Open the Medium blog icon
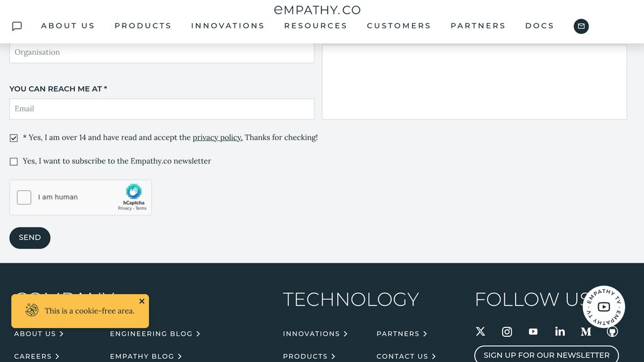The image size is (644, 362). (x=586, y=331)
